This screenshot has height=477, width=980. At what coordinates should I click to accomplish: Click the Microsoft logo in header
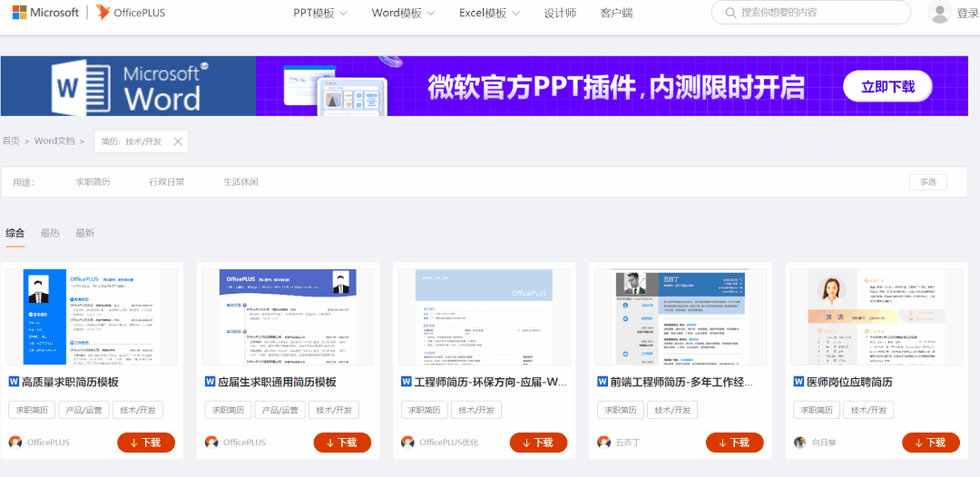tap(45, 12)
